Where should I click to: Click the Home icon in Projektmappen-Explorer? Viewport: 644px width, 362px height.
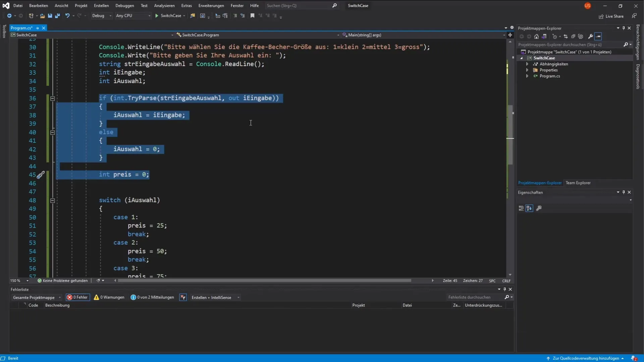[536, 37]
